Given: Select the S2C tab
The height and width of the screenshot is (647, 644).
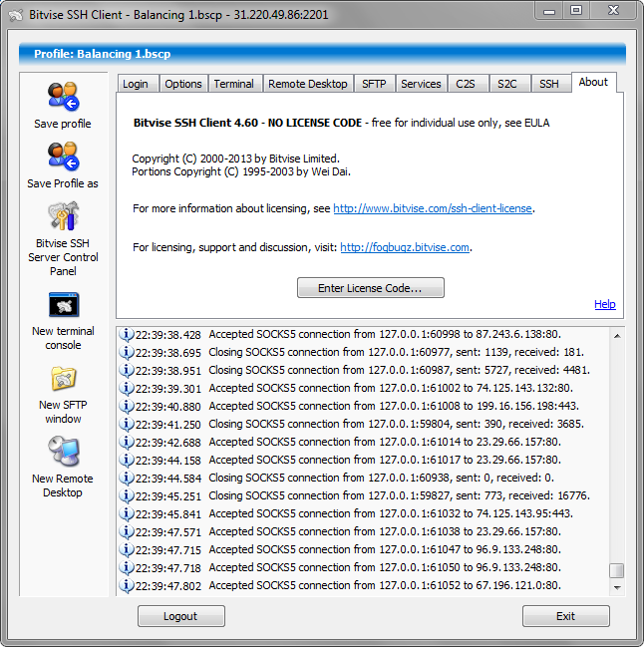Looking at the screenshot, I should pyautogui.click(x=509, y=84).
